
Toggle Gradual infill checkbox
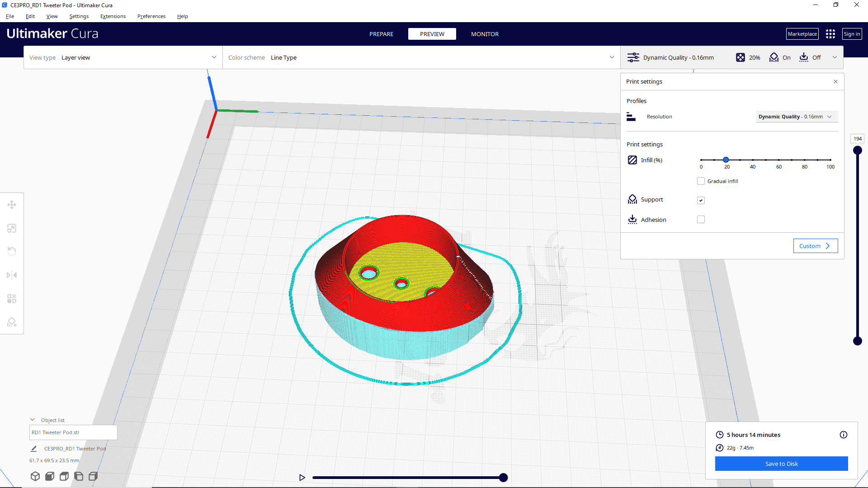701,181
